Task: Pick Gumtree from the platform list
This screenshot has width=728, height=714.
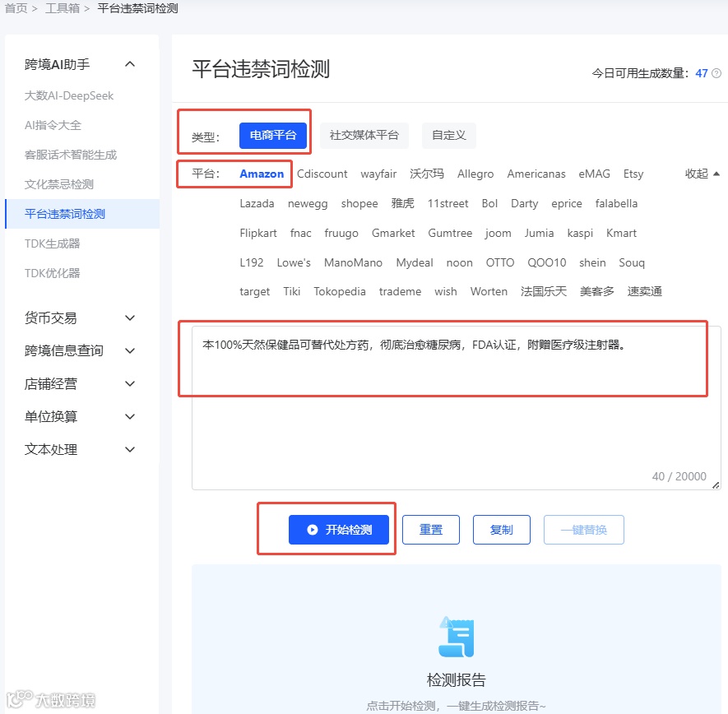Action: point(450,233)
